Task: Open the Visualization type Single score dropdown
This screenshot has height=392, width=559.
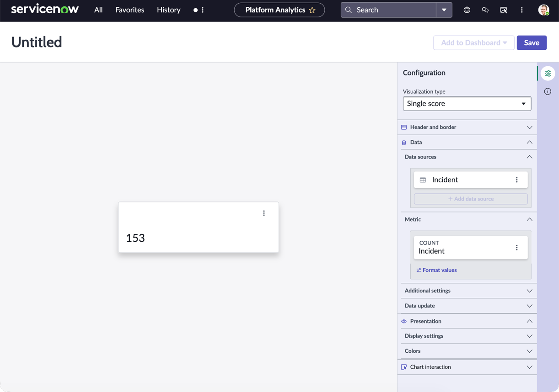Action: (x=467, y=104)
